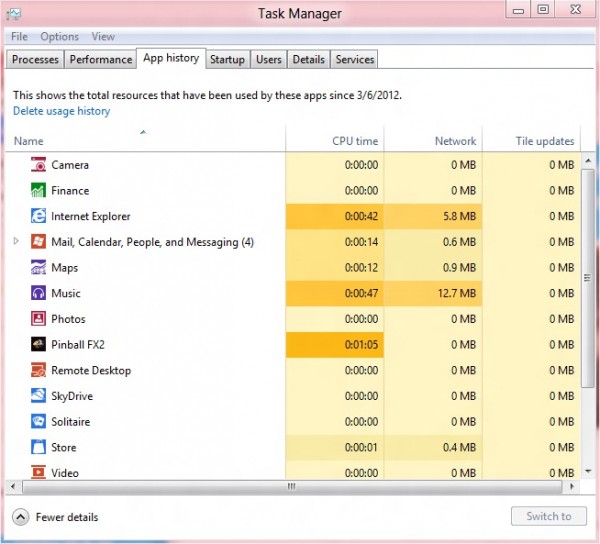Viewport: 600px width, 544px height.
Task: Select the Store row name
Action: [x=64, y=447]
